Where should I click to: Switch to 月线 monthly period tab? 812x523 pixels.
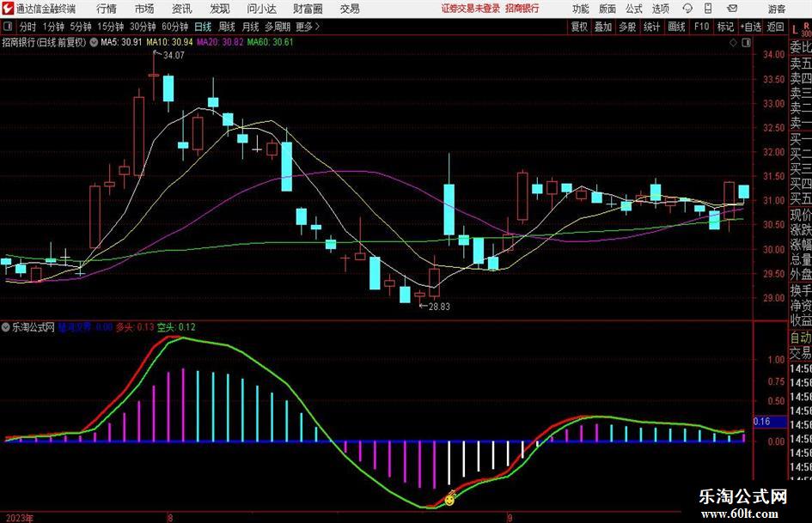point(251,27)
